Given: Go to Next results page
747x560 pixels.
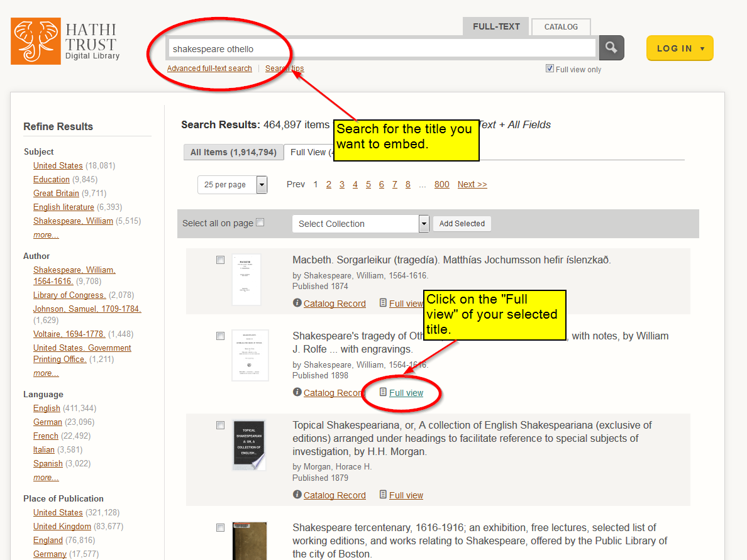Looking at the screenshot, I should click(472, 184).
